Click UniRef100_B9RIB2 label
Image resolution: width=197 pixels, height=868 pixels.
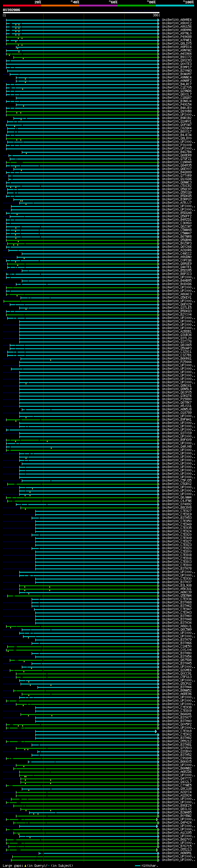[177, 118]
